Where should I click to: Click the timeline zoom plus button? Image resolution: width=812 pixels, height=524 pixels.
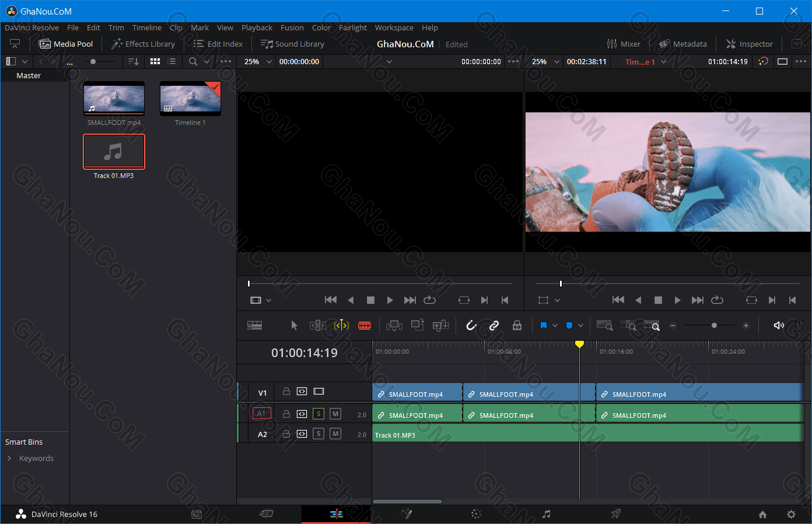click(745, 326)
